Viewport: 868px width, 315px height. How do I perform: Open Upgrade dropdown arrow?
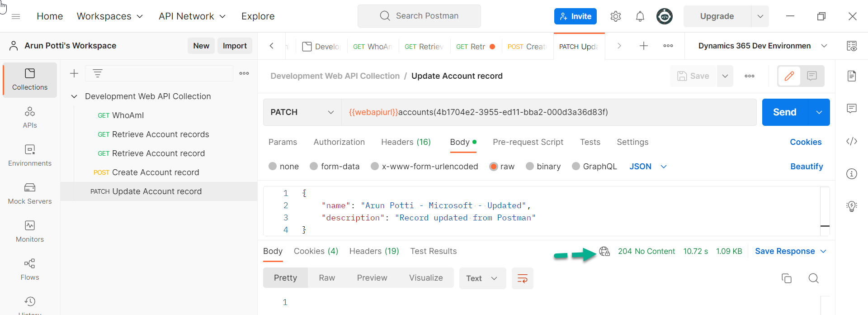click(x=760, y=16)
